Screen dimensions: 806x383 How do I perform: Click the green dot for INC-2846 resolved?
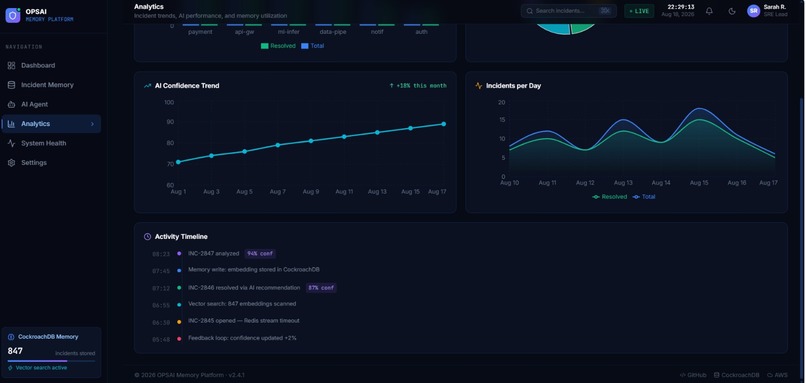click(179, 288)
